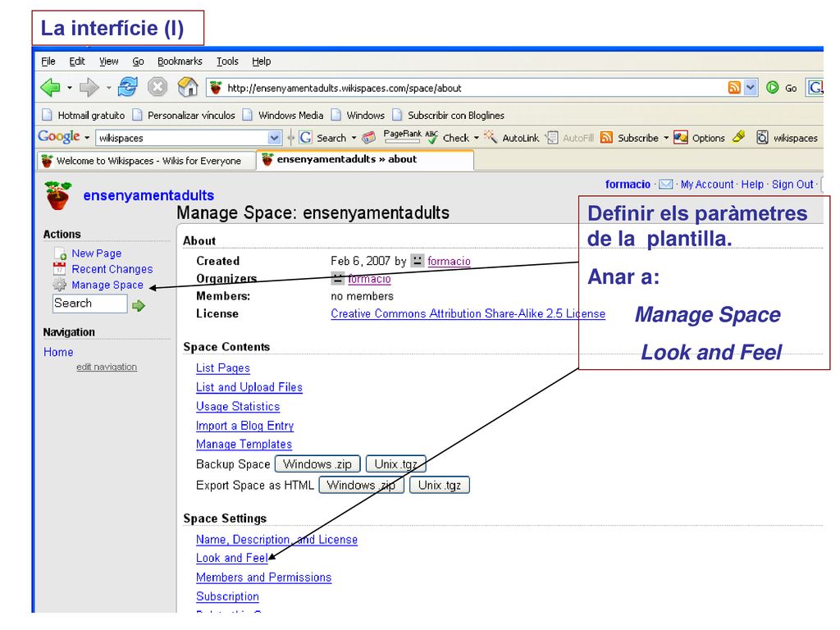Open the Bookmarks menu

click(180, 61)
